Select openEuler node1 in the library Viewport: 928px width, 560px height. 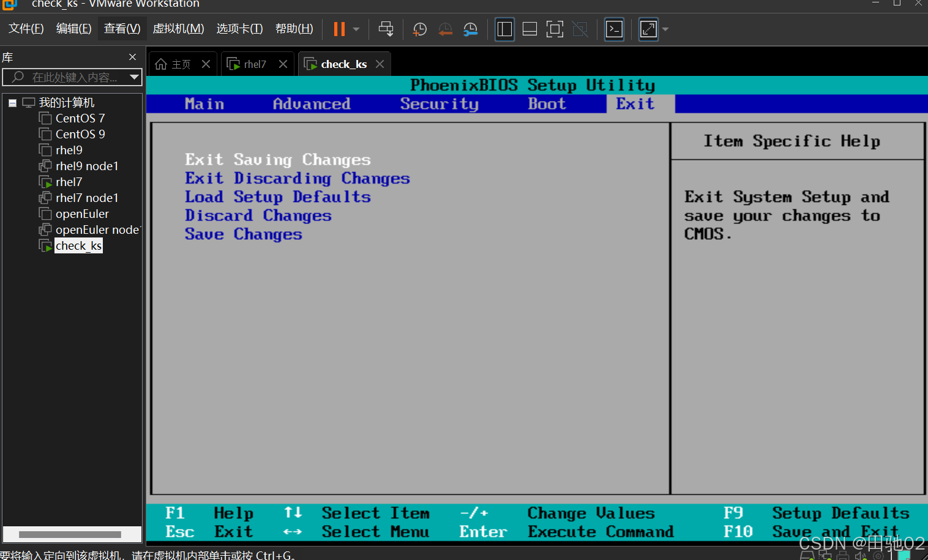(x=98, y=230)
